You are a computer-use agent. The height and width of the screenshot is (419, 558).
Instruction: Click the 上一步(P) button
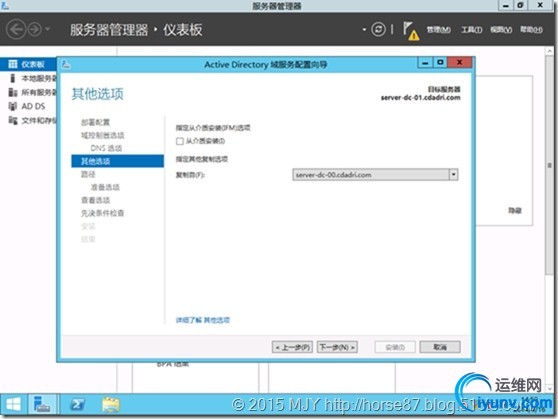(x=293, y=347)
